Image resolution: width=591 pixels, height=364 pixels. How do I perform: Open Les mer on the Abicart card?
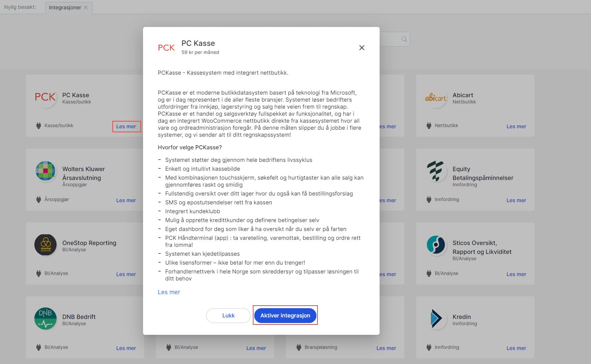pyautogui.click(x=516, y=126)
